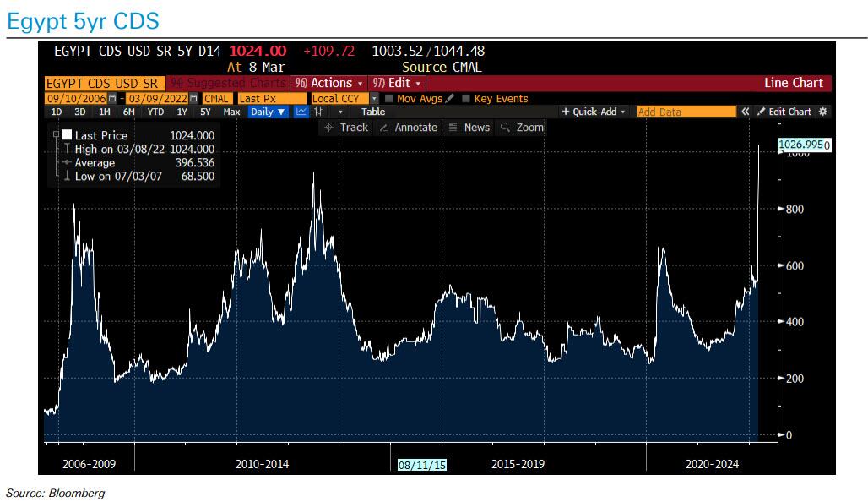Select the line chart style icon
Viewport: 868px width, 502px height.
tap(301, 112)
